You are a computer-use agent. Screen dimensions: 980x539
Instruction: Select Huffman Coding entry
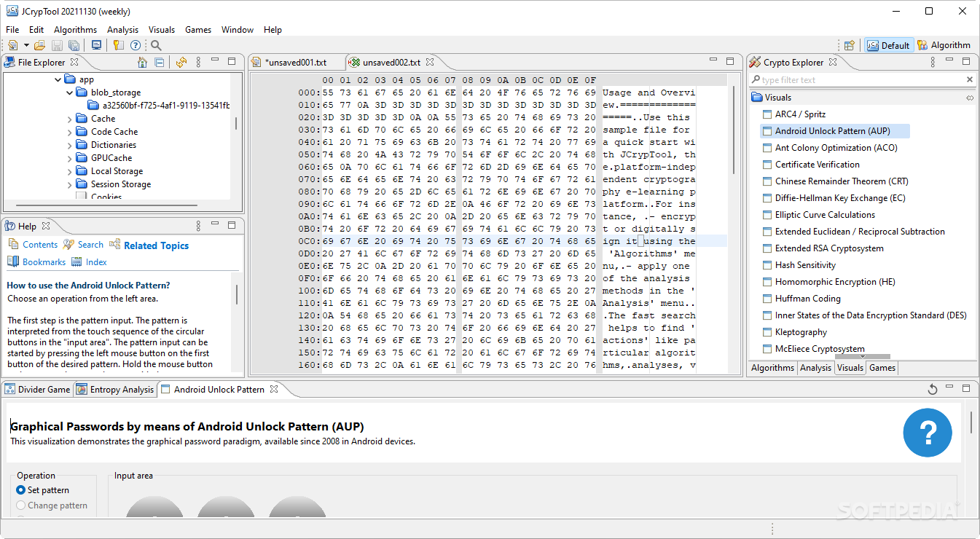(807, 299)
